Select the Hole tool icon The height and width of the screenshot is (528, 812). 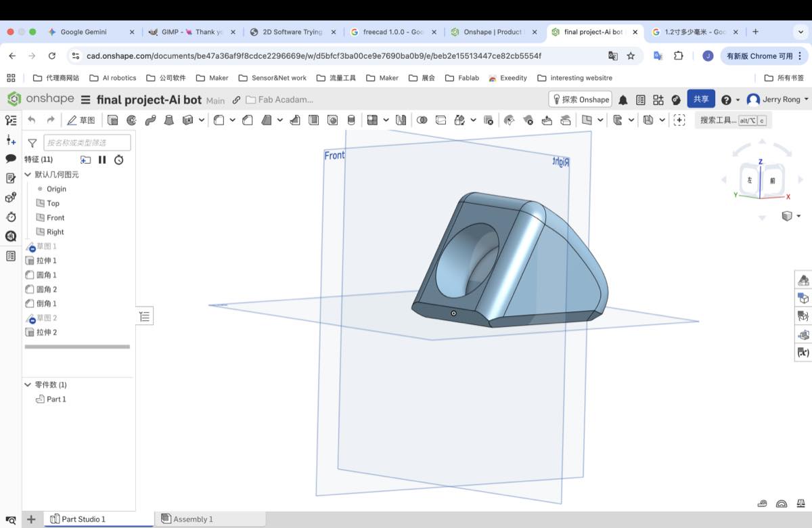(x=332, y=120)
